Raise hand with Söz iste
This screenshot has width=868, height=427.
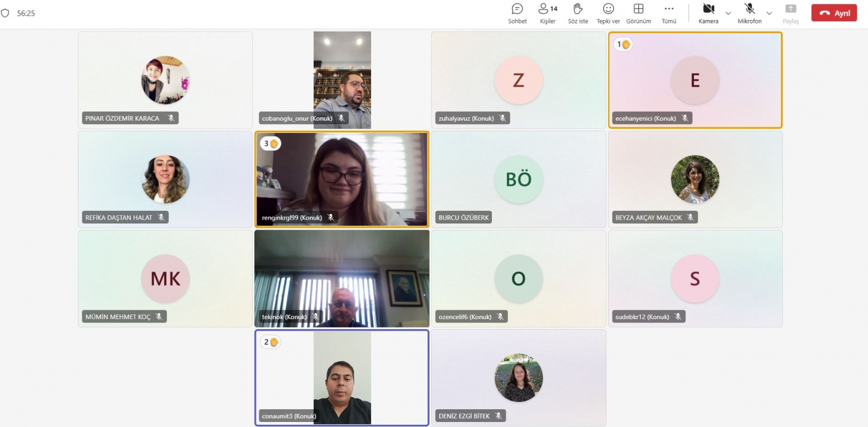(x=578, y=9)
